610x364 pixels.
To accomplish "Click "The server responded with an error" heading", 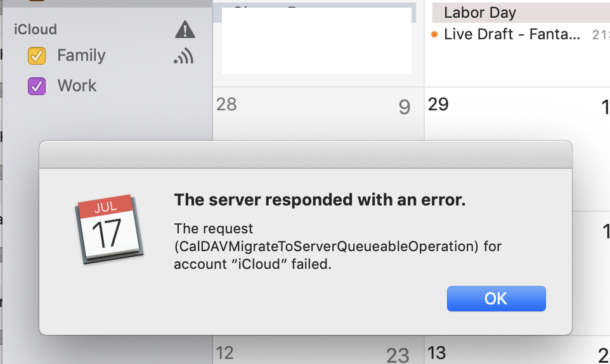I will click(x=320, y=200).
